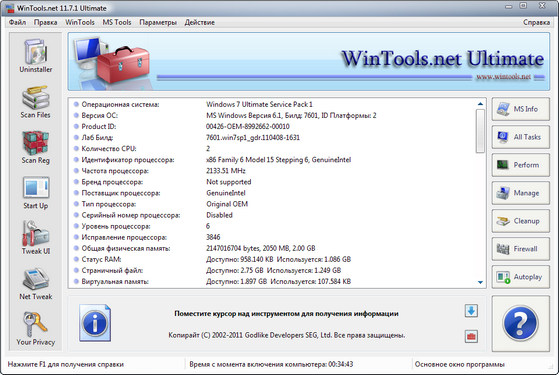The image size is (559, 375).
Task: Select the Виртуальная память row
Action: click(x=273, y=281)
